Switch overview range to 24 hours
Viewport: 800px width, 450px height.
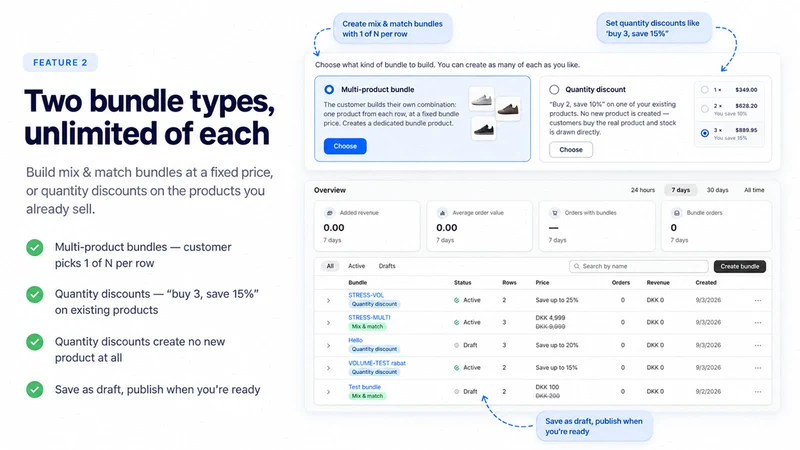[643, 190]
